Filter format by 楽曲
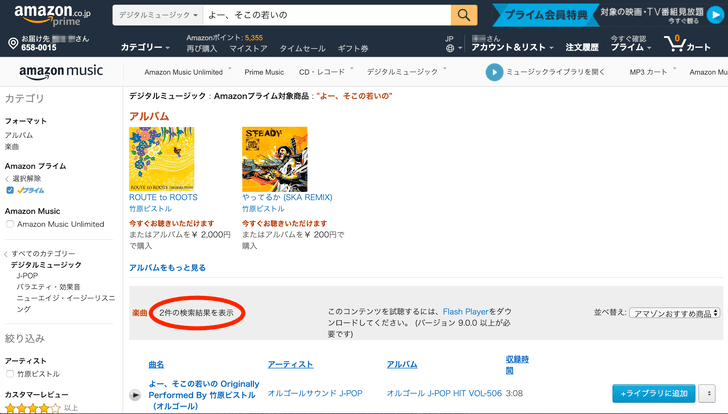728x414 pixels. point(12,147)
